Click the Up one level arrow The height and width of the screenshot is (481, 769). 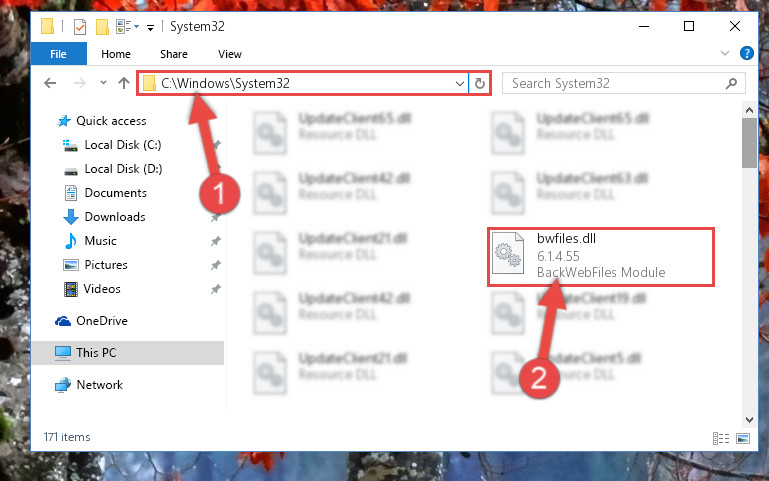124,83
